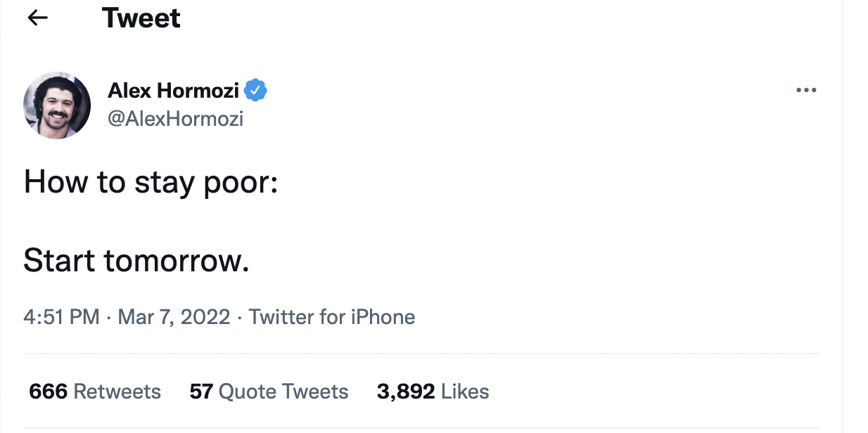Click the Mar 7, 2022 date

(x=174, y=317)
